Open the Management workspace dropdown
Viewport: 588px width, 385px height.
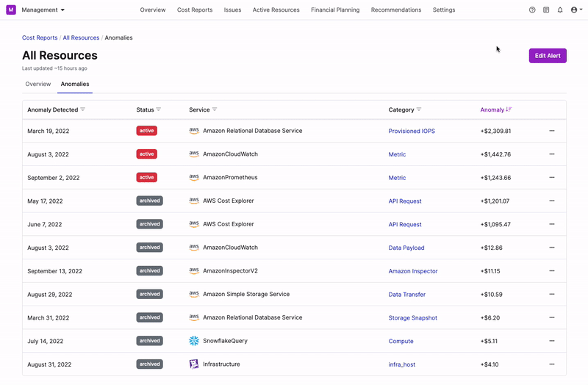[43, 10]
